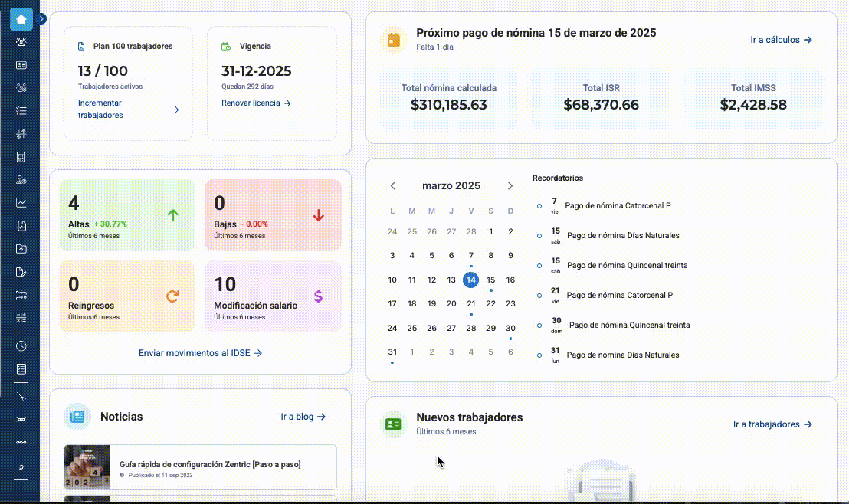This screenshot has width=849, height=504.
Task: Open the Home dashboard icon in sidebar
Action: [x=21, y=19]
